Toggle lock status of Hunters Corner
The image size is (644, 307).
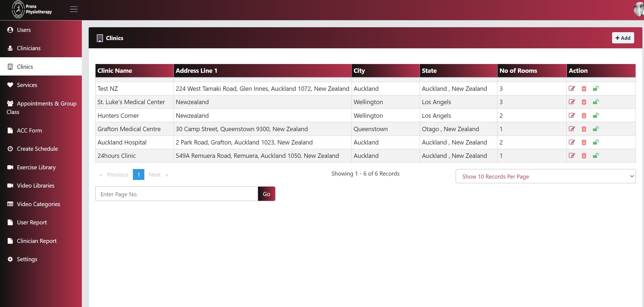point(596,116)
